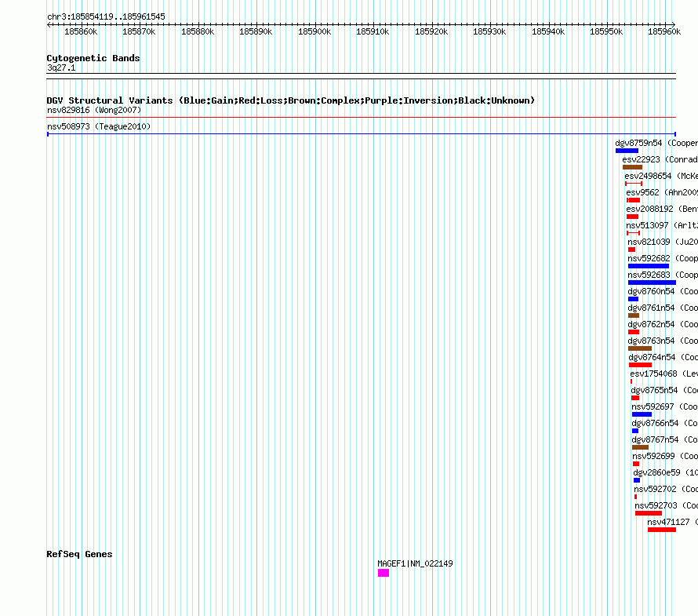Click the nsv513097 variant label

pos(662,225)
